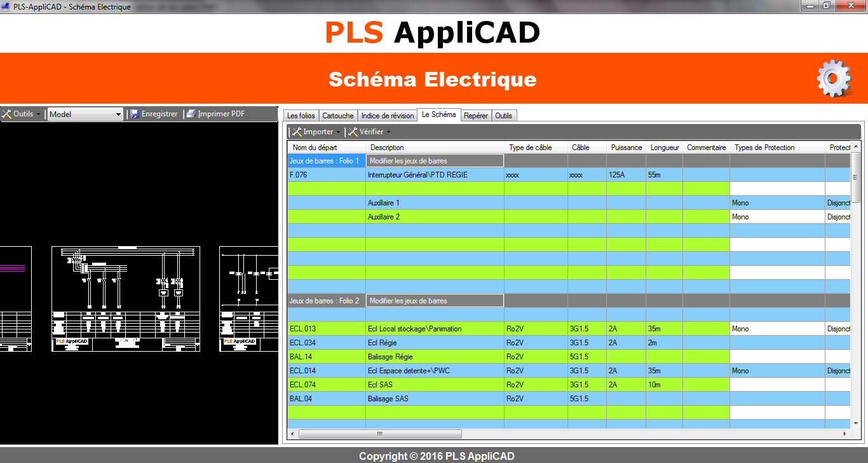This screenshot has width=868, height=463.
Task: Select the ECL.014 row name cell
Action: coord(327,371)
